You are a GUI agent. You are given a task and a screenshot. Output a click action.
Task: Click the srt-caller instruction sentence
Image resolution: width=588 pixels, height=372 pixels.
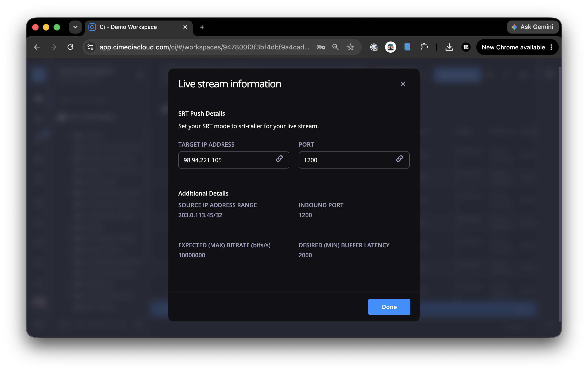tap(248, 126)
